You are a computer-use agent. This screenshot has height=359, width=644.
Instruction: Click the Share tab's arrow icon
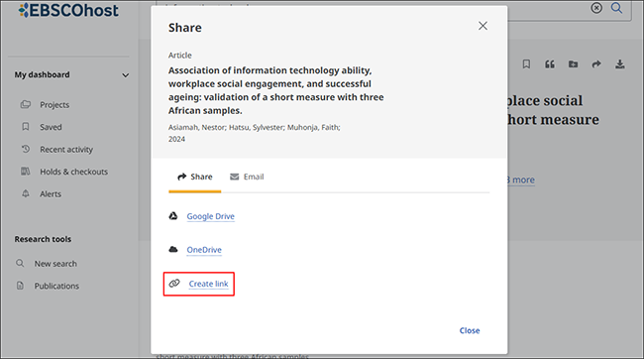click(x=181, y=177)
